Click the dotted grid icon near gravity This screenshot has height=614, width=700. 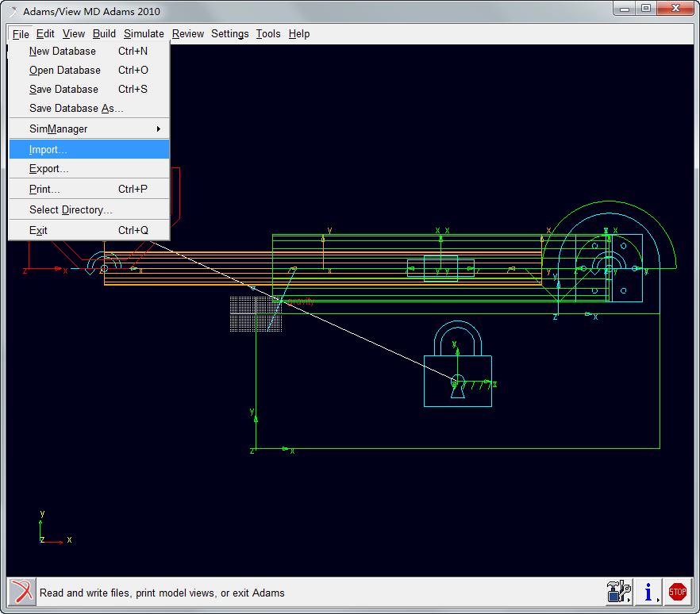(x=245, y=313)
